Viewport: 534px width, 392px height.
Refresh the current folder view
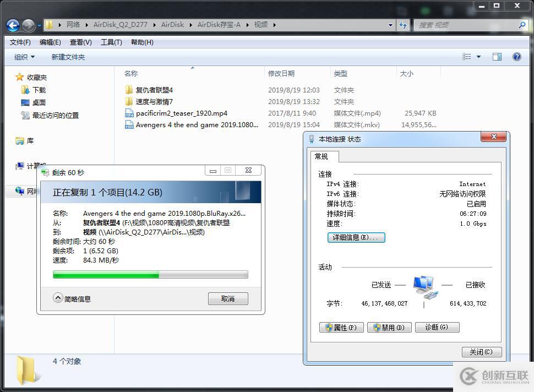403,25
